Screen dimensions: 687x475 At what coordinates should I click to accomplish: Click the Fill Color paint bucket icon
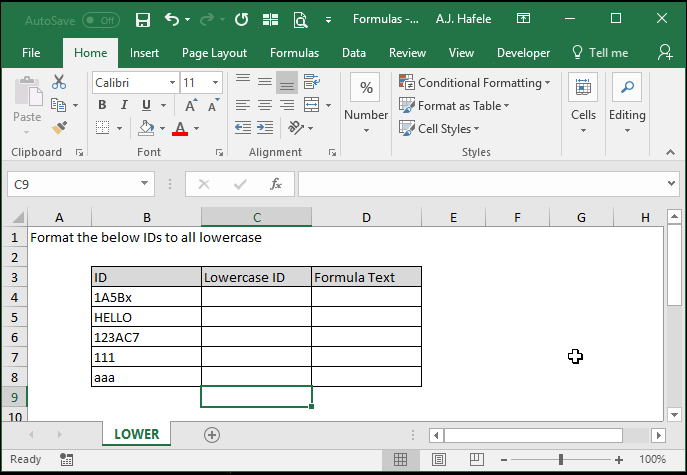146,128
